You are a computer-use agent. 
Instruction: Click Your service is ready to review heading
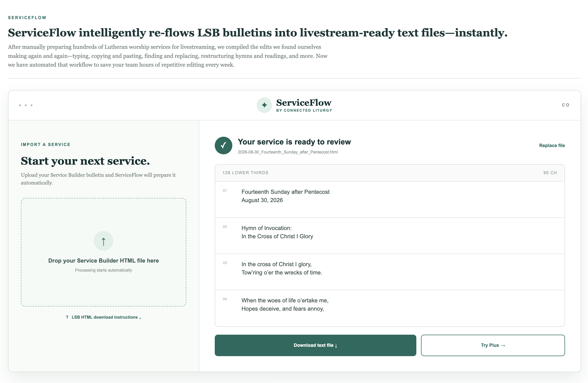pyautogui.click(x=294, y=142)
